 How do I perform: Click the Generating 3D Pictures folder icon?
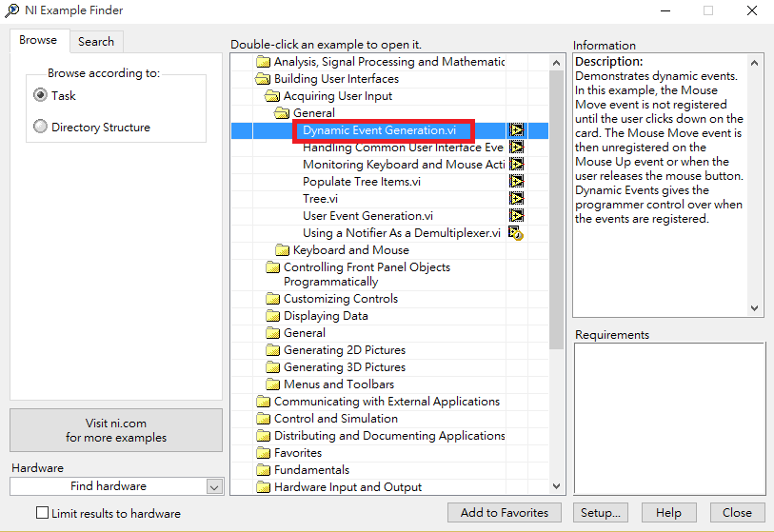click(272, 367)
